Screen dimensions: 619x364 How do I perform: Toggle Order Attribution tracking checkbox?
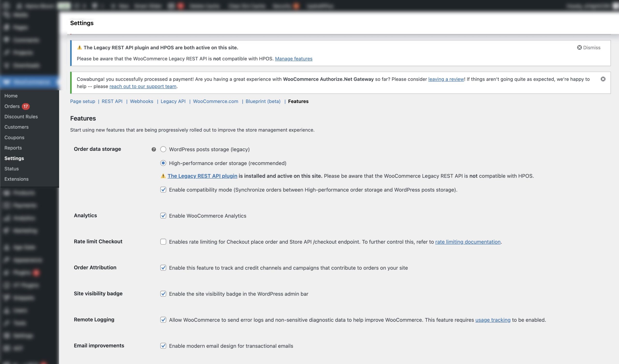pos(163,268)
